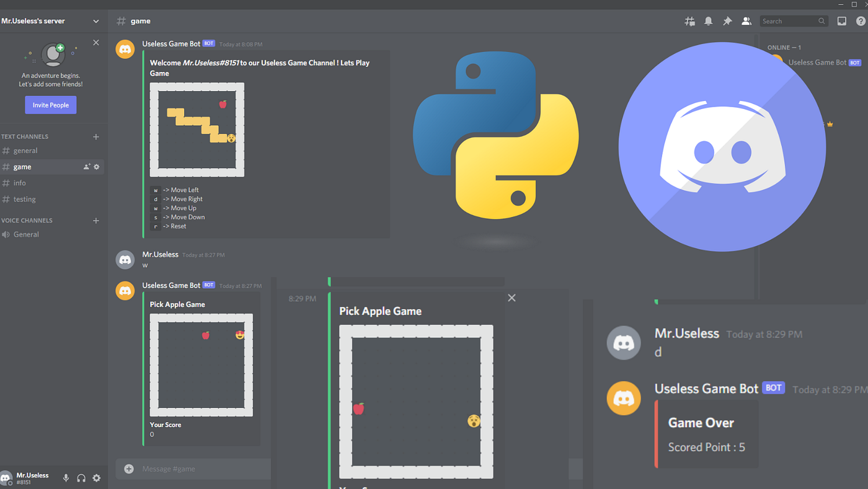This screenshot has width=868, height=489.
Task: Close the enlarged Pick Apple Game popup
Action: (x=511, y=298)
